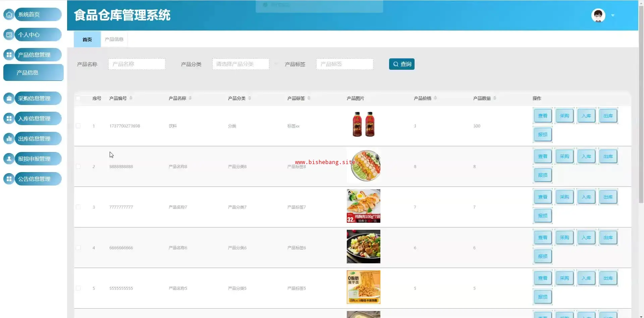Click the home icon beside 系统首页

(x=9, y=14)
